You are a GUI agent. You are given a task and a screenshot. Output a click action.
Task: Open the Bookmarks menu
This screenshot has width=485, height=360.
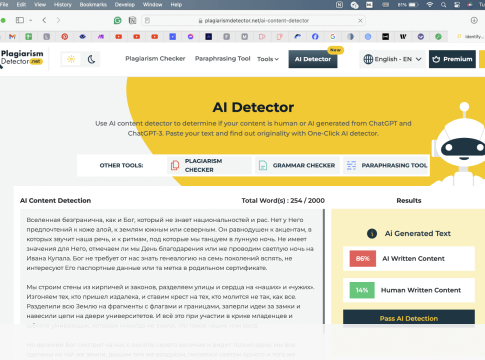tap(93, 5)
